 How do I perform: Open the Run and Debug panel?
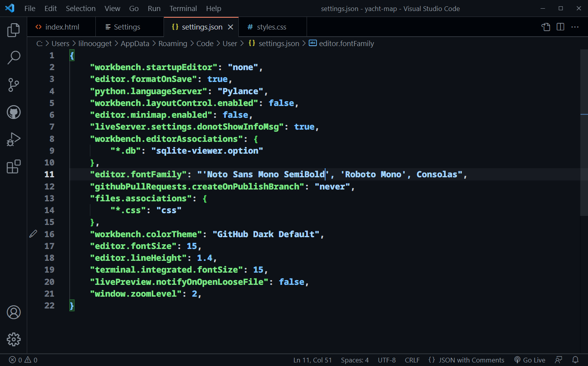pos(14,139)
